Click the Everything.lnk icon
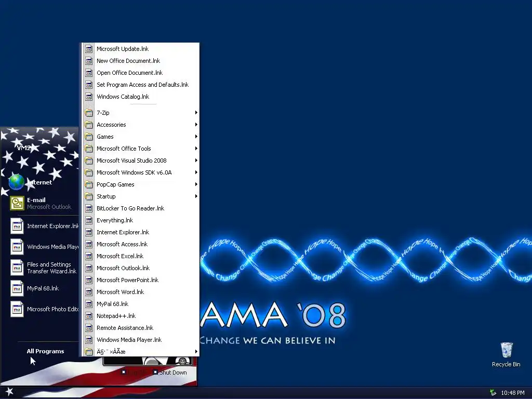 tap(89, 220)
